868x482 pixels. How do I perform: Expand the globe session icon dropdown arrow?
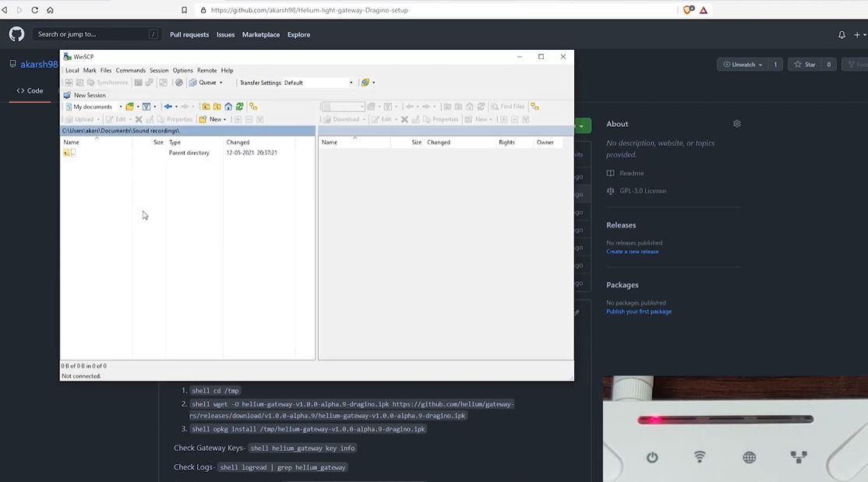tap(374, 83)
